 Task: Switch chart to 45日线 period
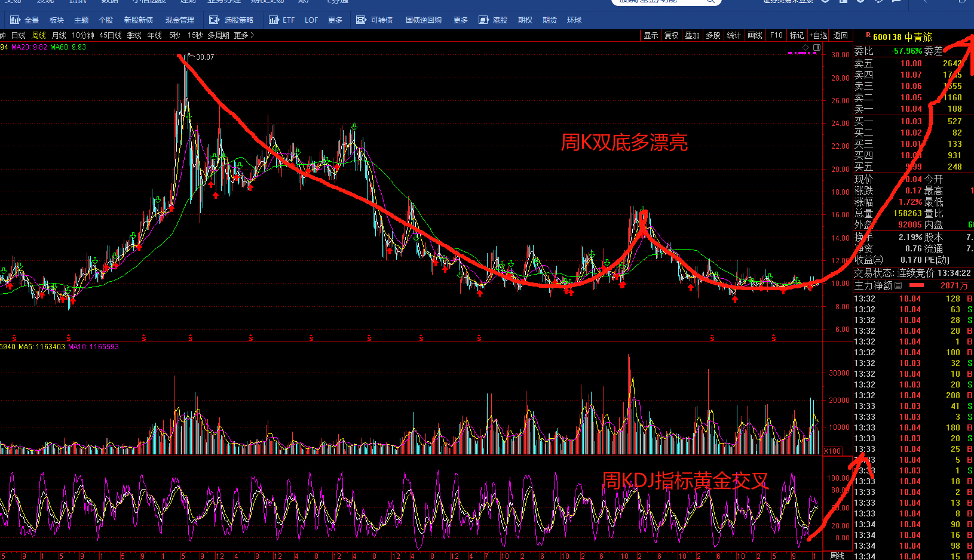coord(111,35)
